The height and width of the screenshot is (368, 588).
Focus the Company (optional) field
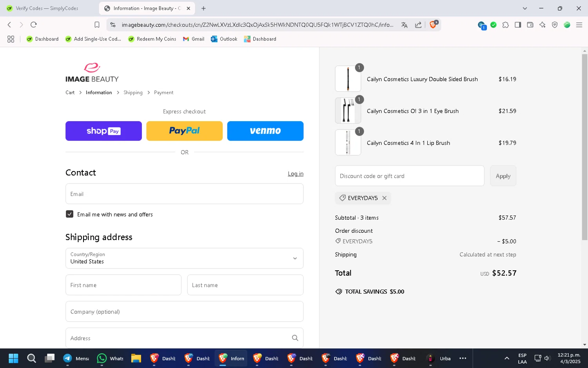(x=184, y=312)
